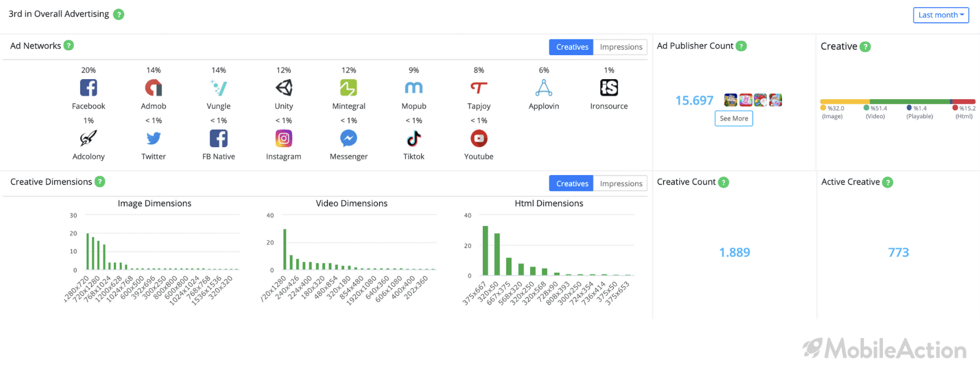Select Creatives tab in Creative Dimensions

pos(572,184)
